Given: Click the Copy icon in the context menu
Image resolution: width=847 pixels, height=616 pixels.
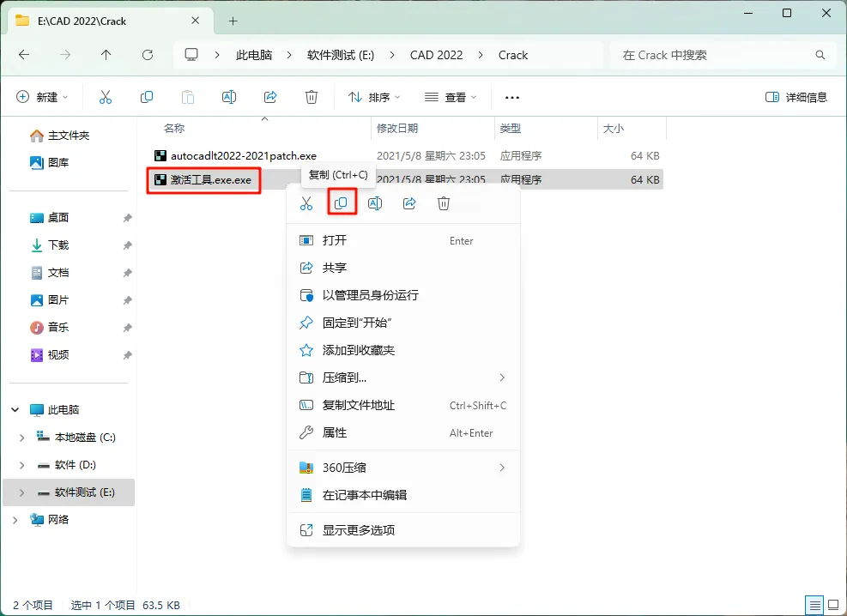Looking at the screenshot, I should pos(341,203).
